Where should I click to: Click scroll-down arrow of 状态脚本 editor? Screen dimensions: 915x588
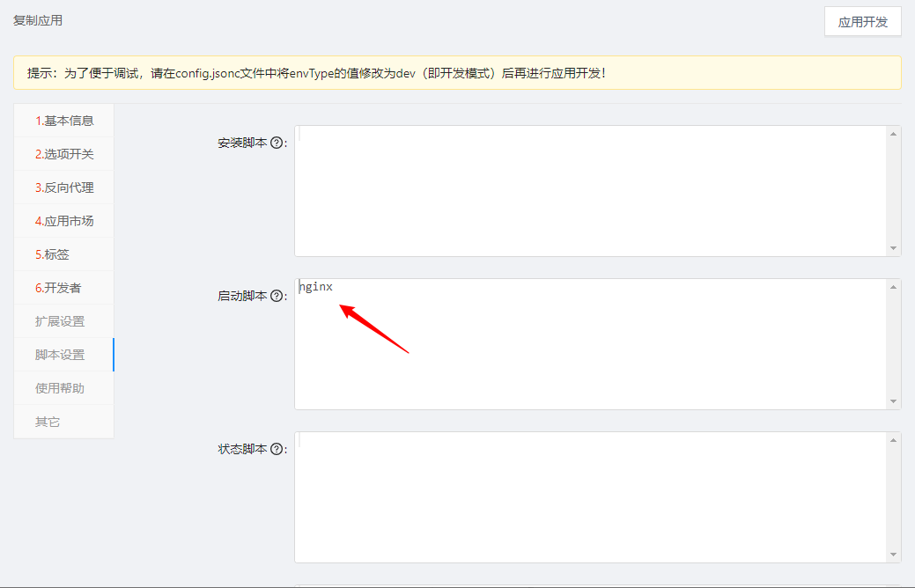pos(894,555)
